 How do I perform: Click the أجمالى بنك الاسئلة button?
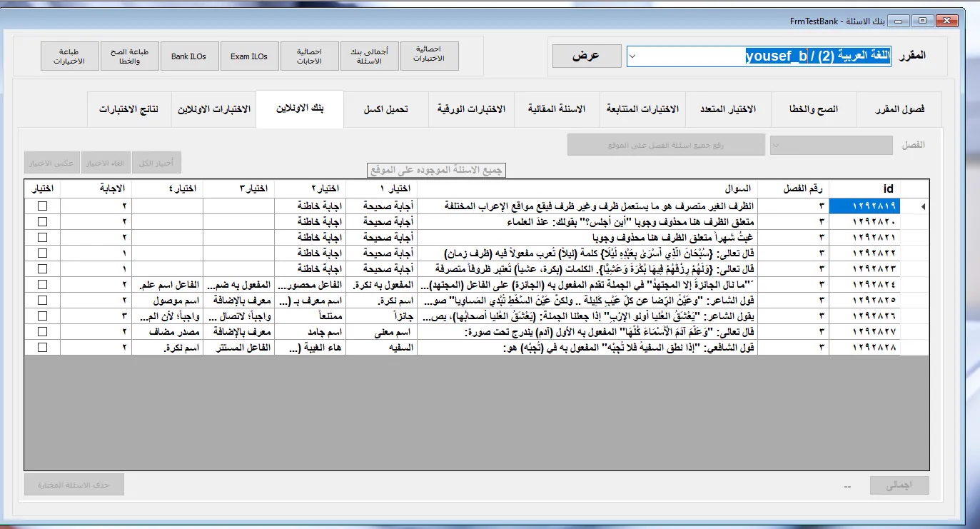(x=368, y=56)
